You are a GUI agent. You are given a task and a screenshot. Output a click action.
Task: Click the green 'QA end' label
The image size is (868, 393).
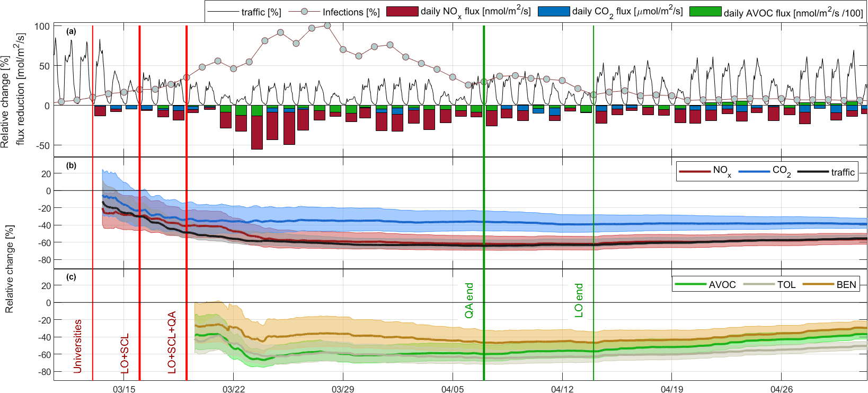tap(470, 300)
